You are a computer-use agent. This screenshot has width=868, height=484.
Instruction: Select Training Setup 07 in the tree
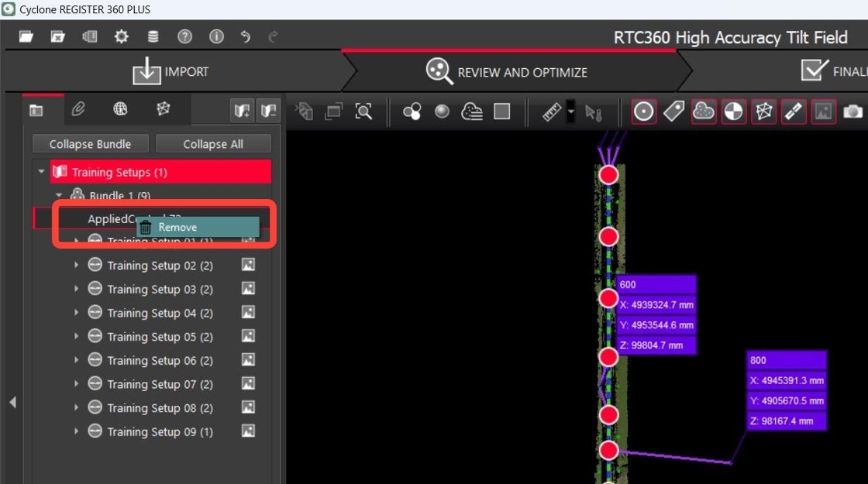(x=160, y=384)
